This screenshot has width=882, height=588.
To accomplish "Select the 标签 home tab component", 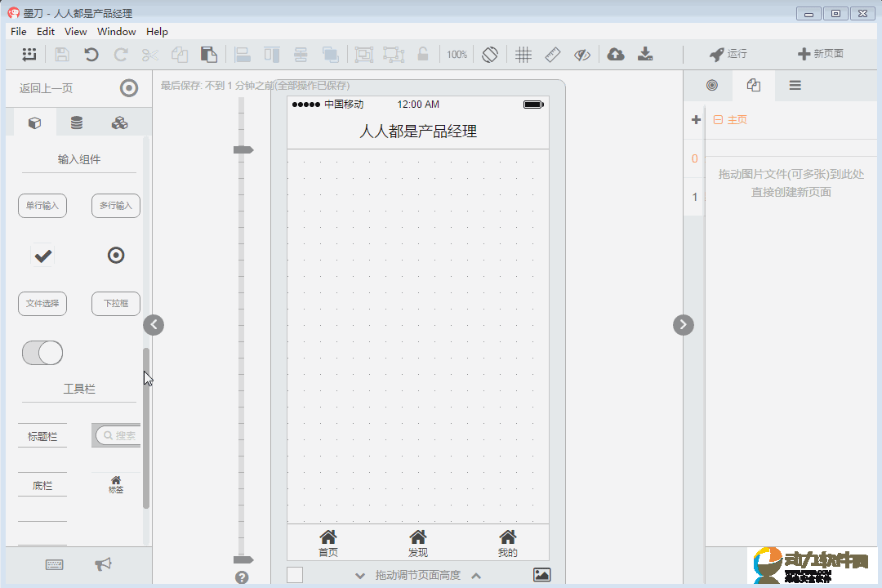I will pos(116,484).
